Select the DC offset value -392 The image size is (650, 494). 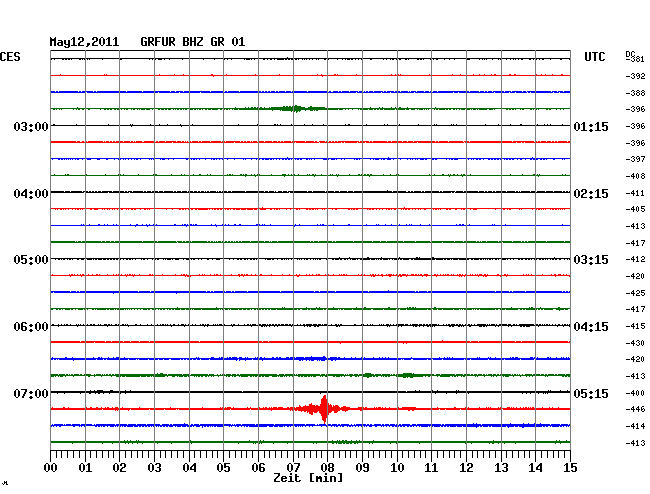[x=635, y=76]
